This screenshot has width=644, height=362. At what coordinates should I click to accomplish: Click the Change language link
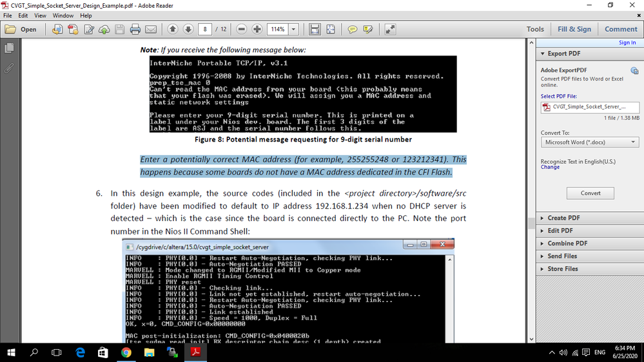click(x=550, y=167)
